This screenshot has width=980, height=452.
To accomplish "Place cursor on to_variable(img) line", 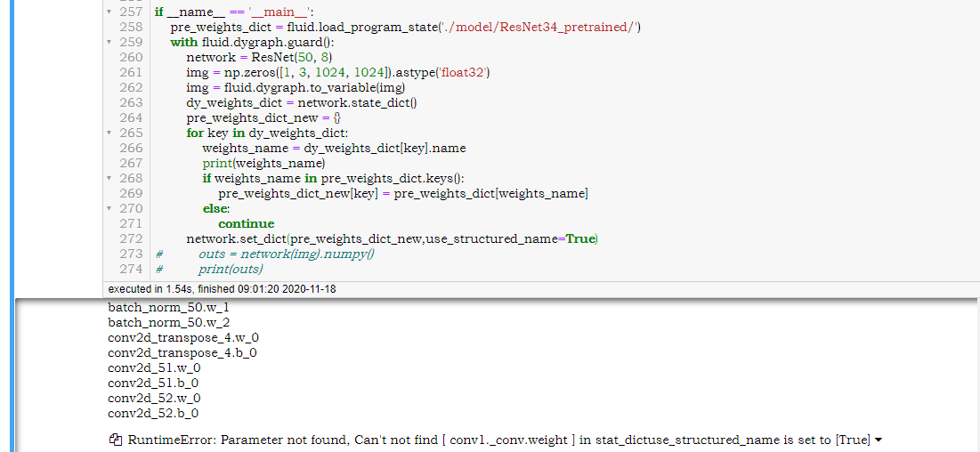I will click(296, 87).
